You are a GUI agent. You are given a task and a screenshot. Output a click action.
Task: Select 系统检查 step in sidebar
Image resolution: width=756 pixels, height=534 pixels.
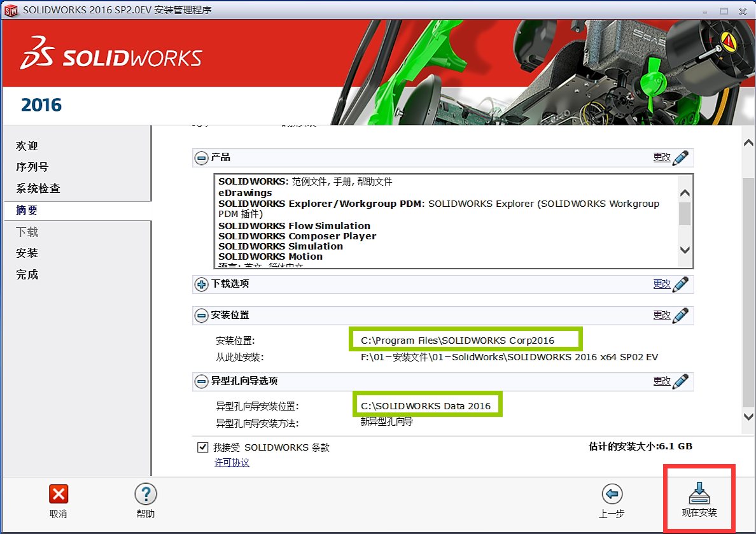38,189
